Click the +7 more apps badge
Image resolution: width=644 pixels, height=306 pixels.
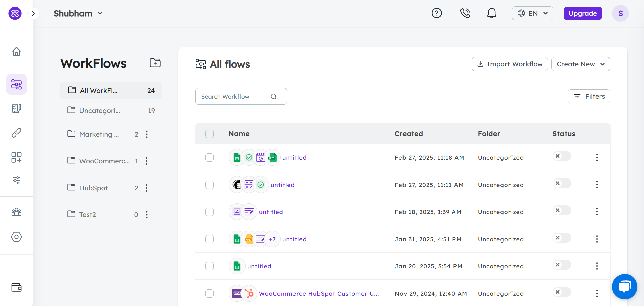[x=272, y=239]
